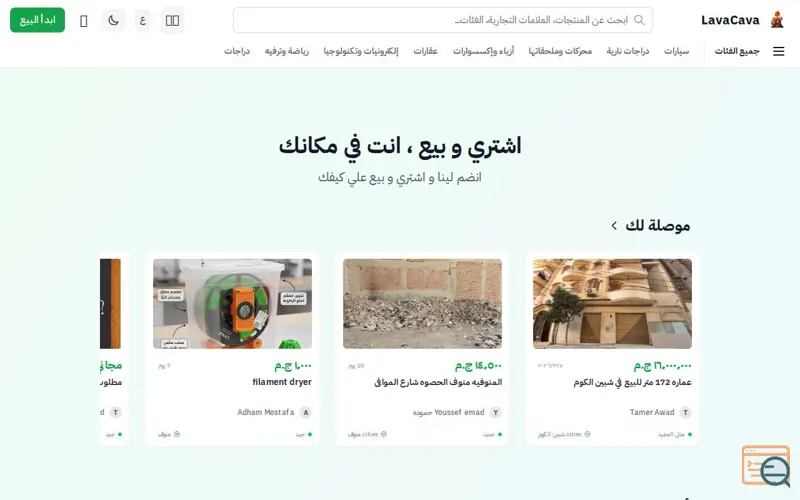Click the building photo thumbnail

612,304
